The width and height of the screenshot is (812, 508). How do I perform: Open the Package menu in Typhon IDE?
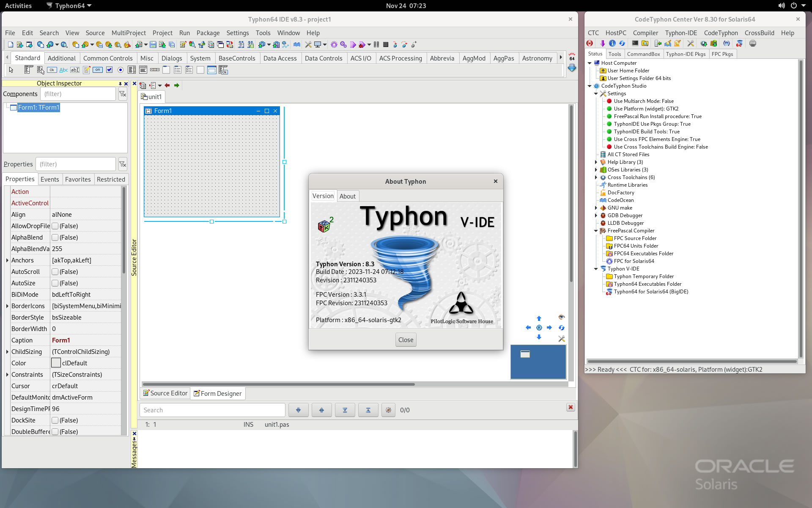pos(208,33)
